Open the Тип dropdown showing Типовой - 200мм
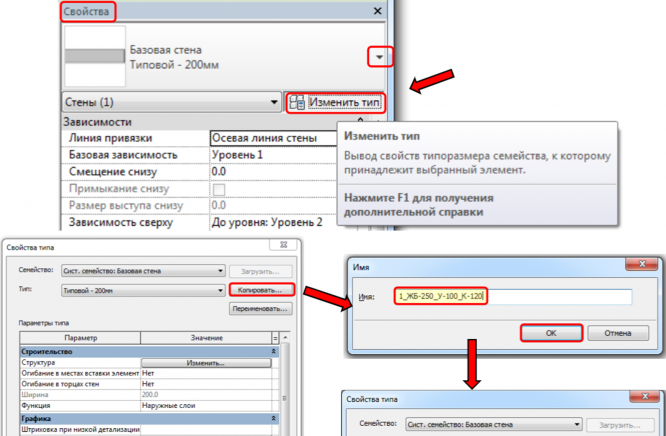This screenshot has width=666, height=436. pyautogui.click(x=143, y=291)
